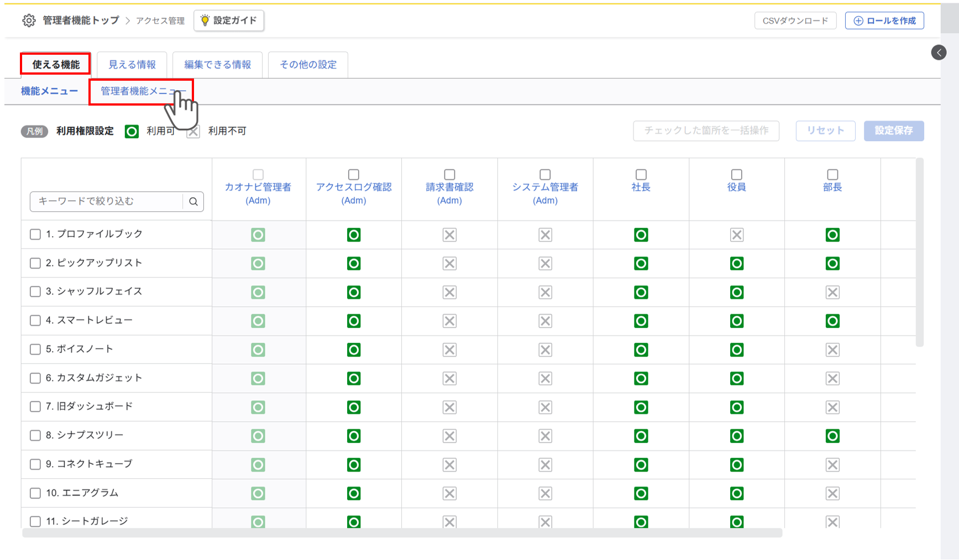Click the CSVダウンロード button
The image size is (959, 560).
[x=795, y=20]
